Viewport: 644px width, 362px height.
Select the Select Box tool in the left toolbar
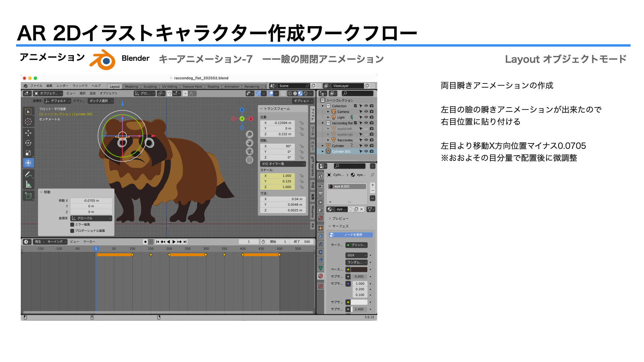(x=28, y=112)
